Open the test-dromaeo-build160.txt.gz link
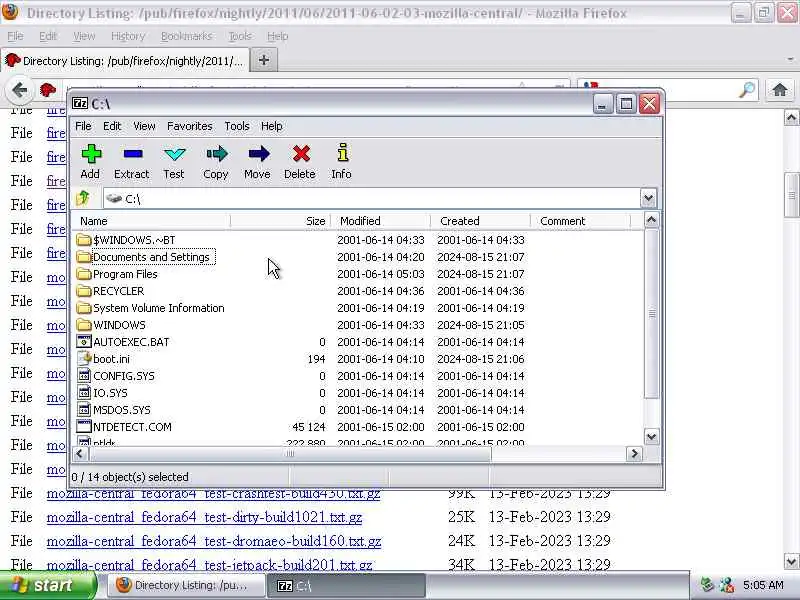The height and width of the screenshot is (600, 800). point(214,541)
